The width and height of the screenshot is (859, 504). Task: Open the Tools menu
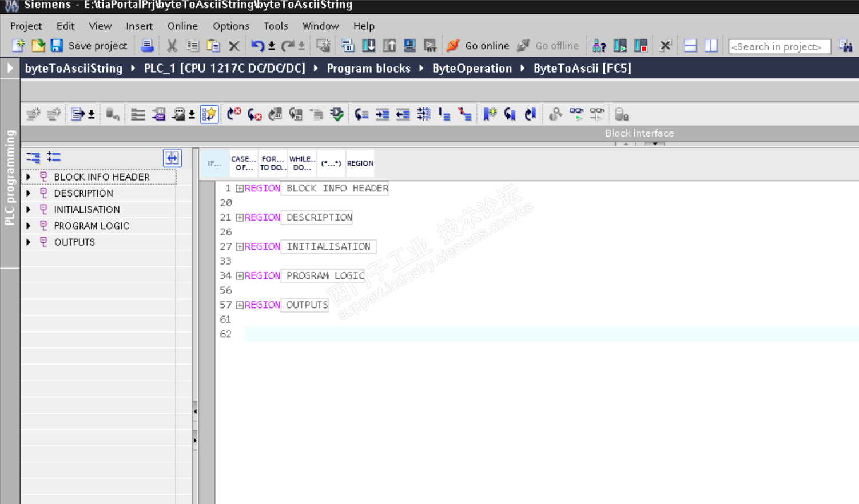276,26
